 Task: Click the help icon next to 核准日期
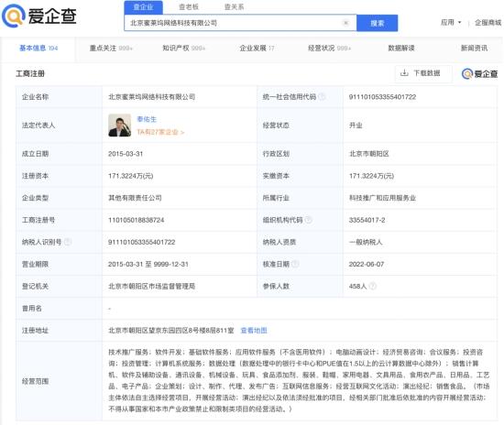point(295,264)
